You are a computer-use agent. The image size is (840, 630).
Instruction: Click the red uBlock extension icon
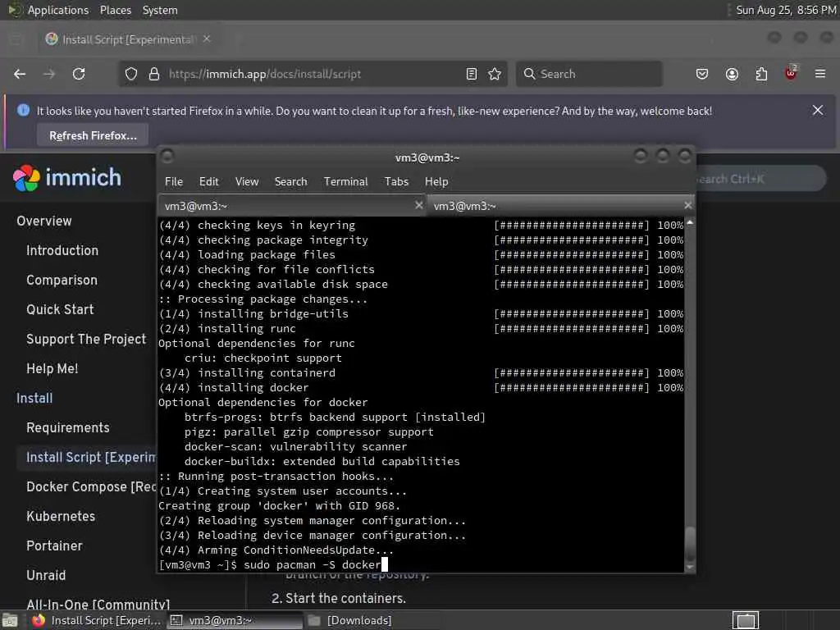(x=791, y=73)
